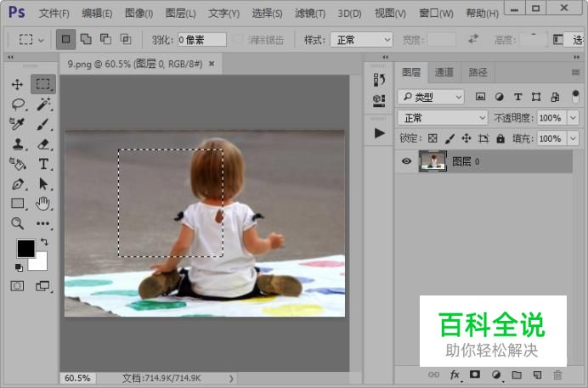588x388 pixels.
Task: Hide 图层 0 with eye icon
Action: point(406,161)
